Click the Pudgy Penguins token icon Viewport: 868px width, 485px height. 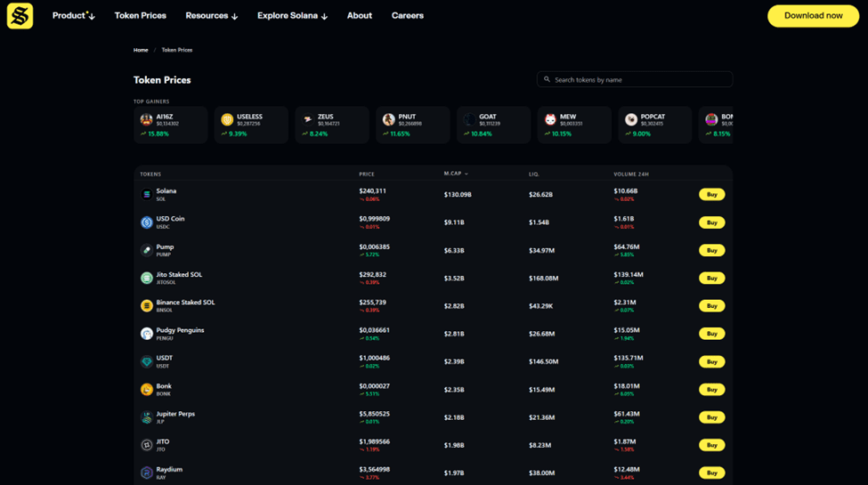click(x=147, y=334)
